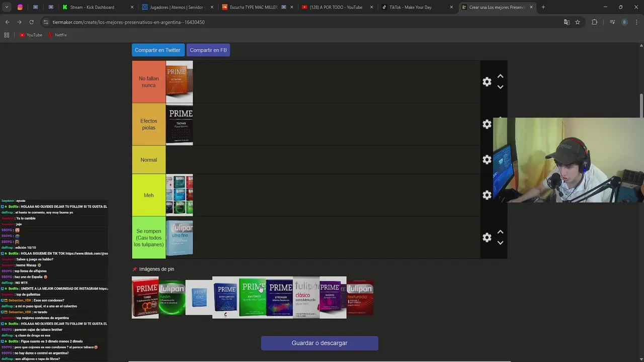Switch to A POR TODO YouTube tab

click(x=336, y=7)
